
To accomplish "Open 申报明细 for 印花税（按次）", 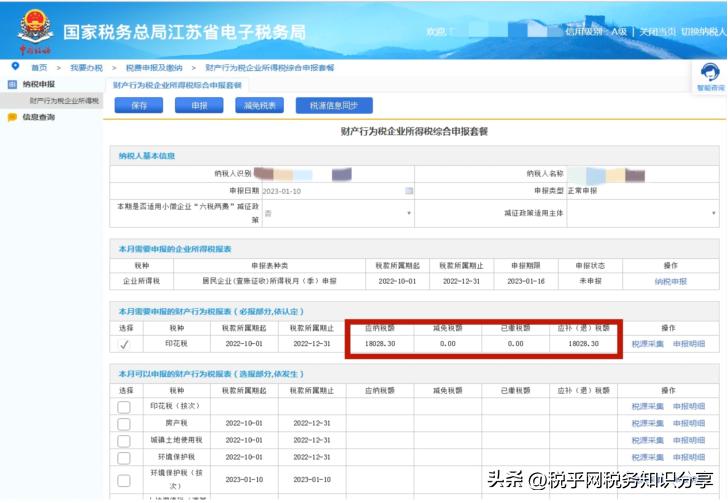I will pyautogui.click(x=689, y=406).
